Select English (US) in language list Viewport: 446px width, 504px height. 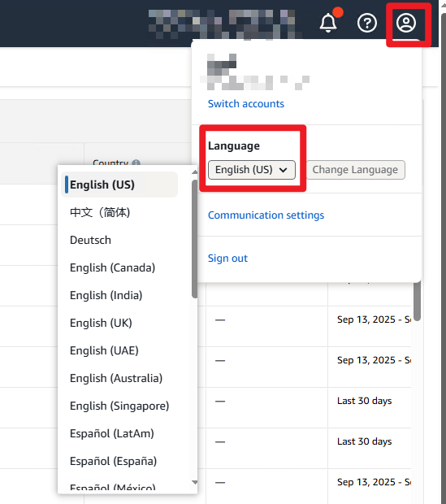[119, 185]
